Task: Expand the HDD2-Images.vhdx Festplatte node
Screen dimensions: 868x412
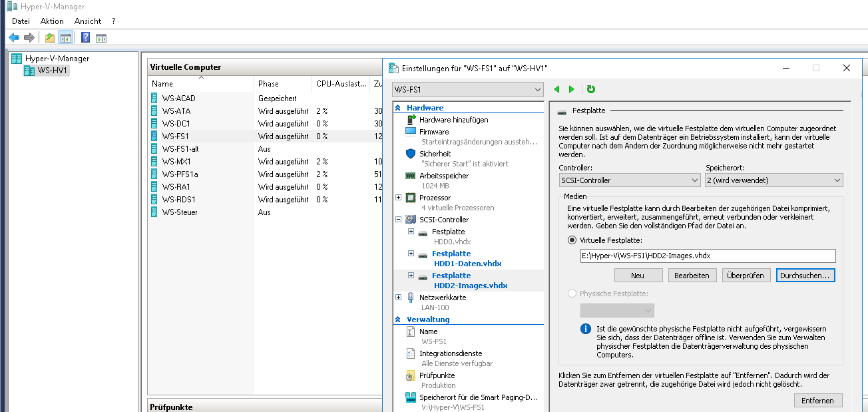Action: coord(411,276)
